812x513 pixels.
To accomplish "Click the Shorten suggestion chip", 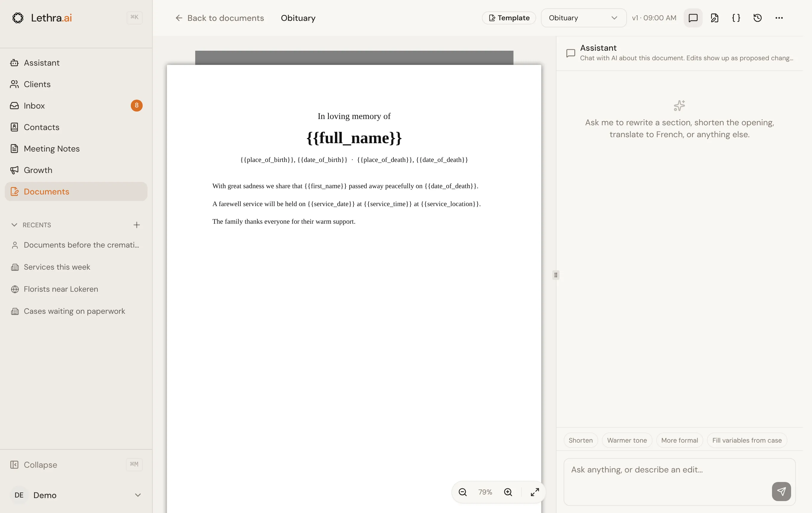I will [581, 440].
